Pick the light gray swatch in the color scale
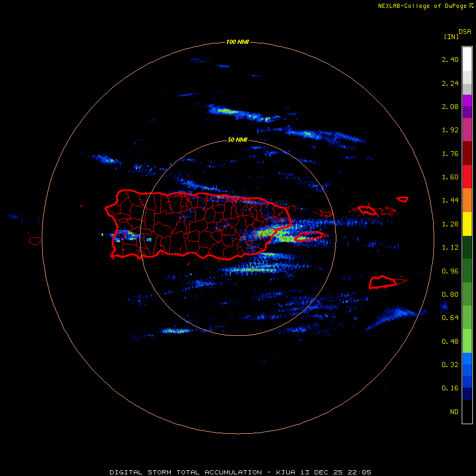 click(467, 77)
